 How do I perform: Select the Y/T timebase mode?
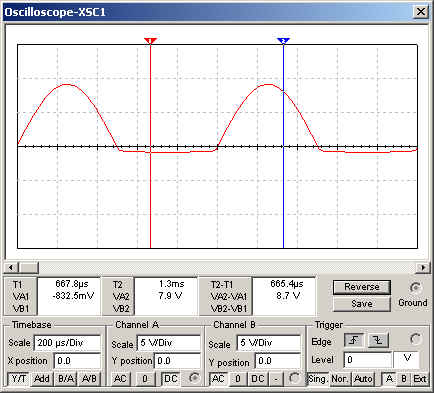pos(19,379)
